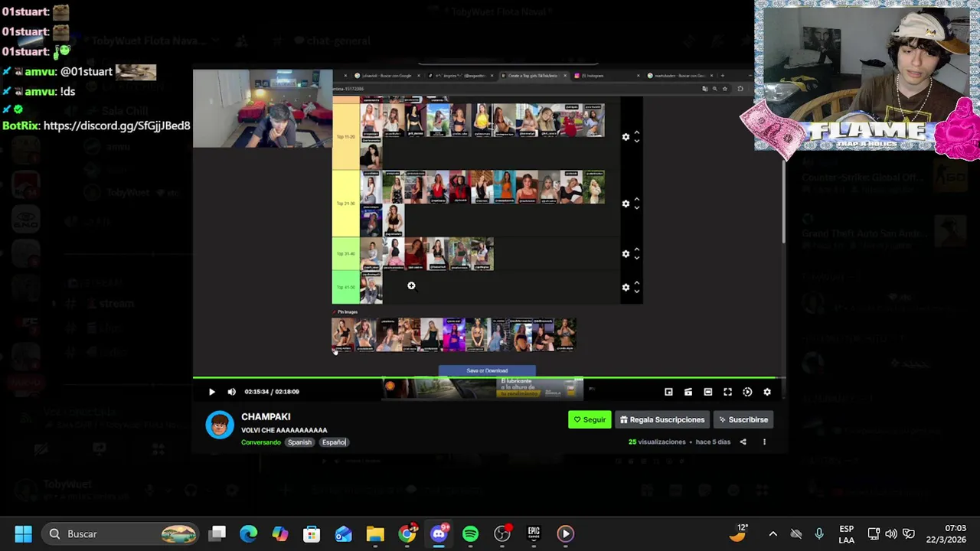Open Task View on taskbar
This screenshot has width=980, height=551.
218,533
